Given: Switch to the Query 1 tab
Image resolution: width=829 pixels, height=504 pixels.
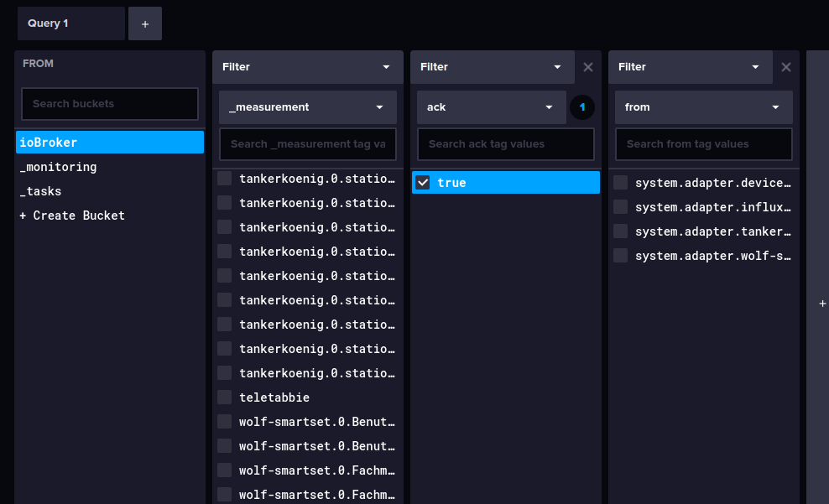Looking at the screenshot, I should point(70,23).
